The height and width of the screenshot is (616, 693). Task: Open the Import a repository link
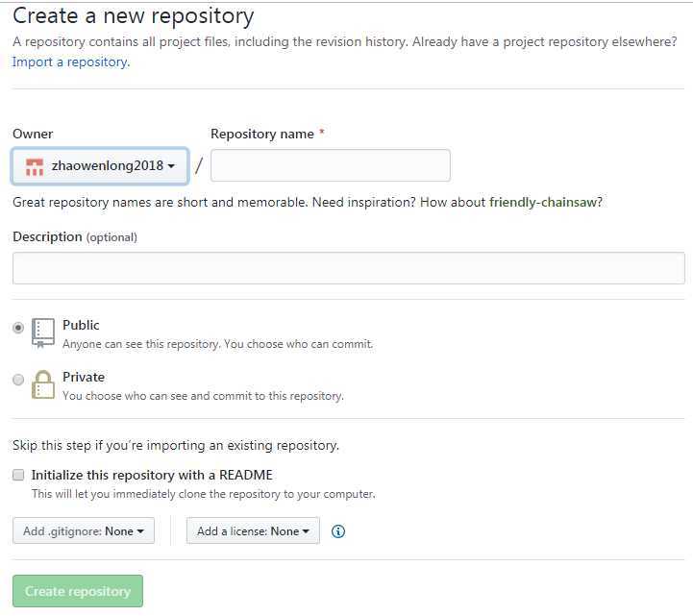(x=69, y=62)
